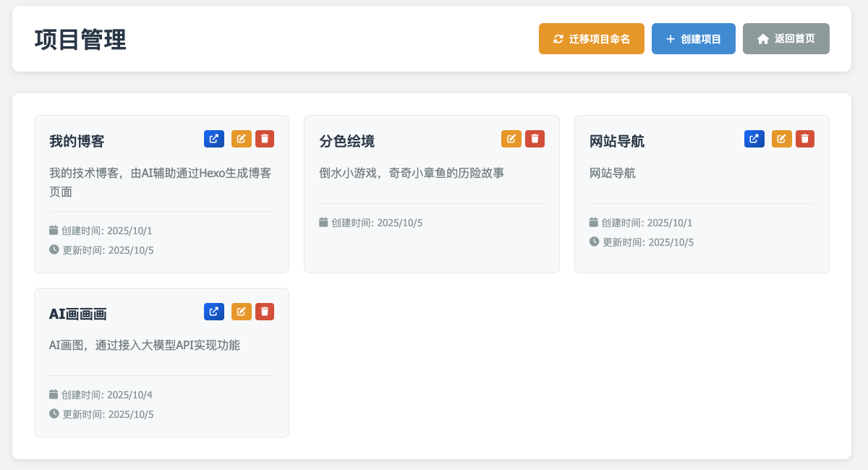Edit the 我的博客 project
Screen dimensions: 868x470
[x=241, y=138]
